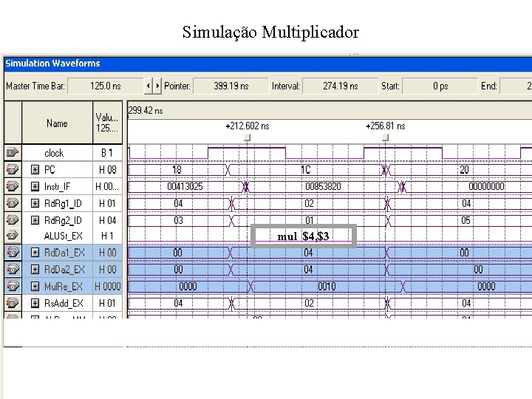
Task: Click the Name column header
Action: coord(57,123)
